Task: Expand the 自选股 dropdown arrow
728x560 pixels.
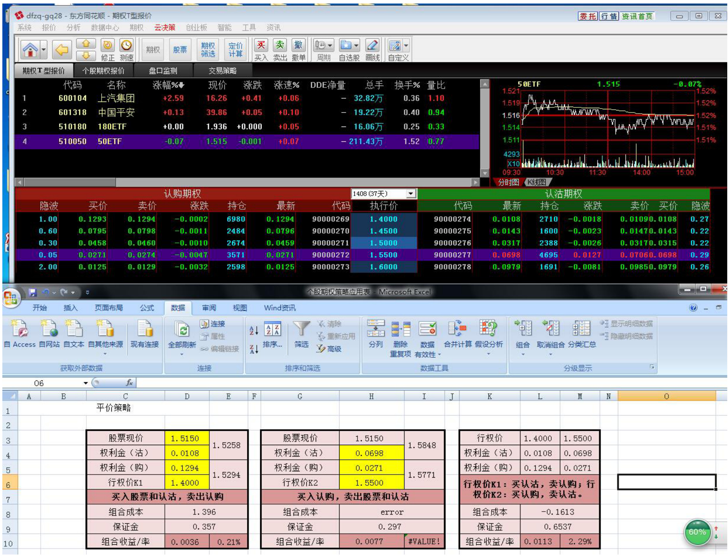Action: (x=356, y=46)
